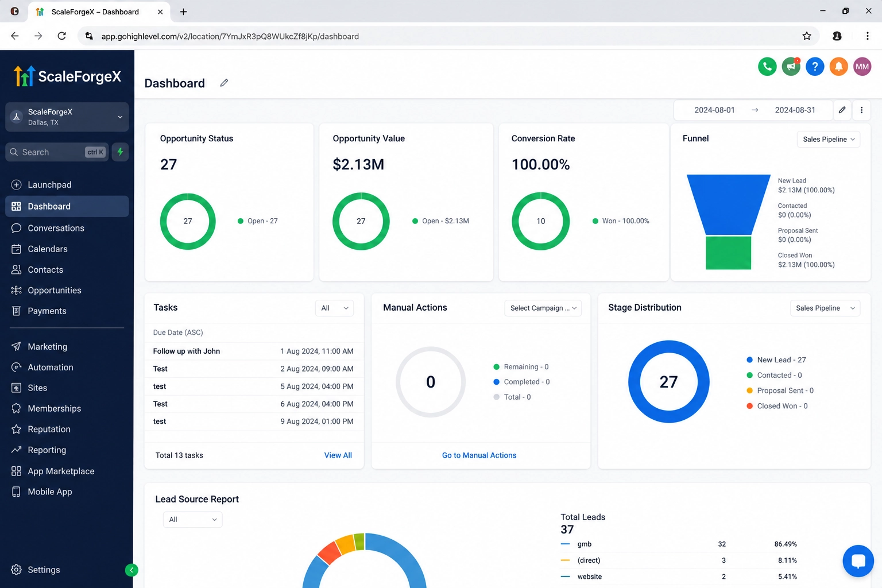Screen dimensions: 882x588
Task: Open the megaphone announcements icon
Action: 791,67
